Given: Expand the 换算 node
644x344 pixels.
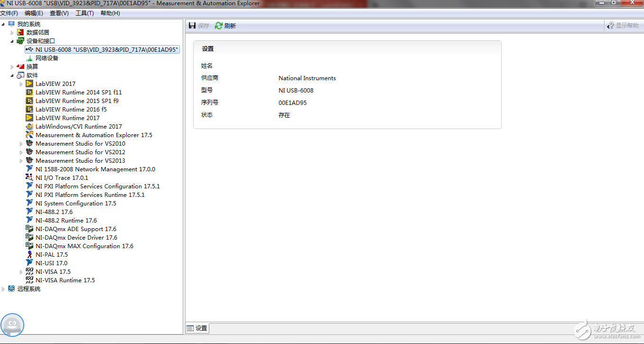Looking at the screenshot, I should [12, 67].
